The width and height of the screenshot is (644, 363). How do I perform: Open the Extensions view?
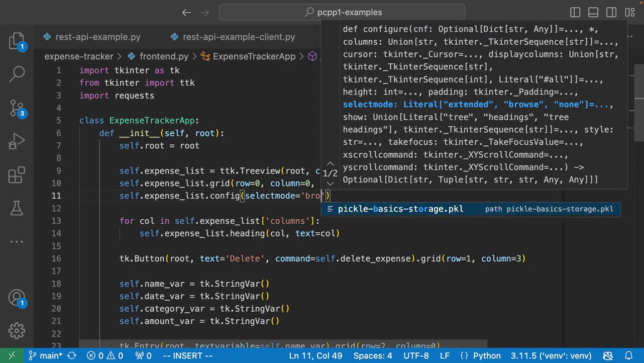point(17,174)
